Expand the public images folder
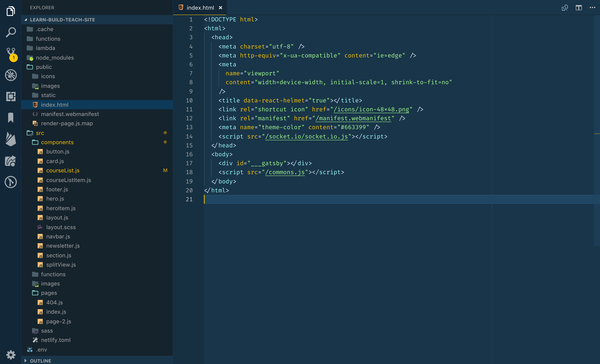Viewport: 600px width, 364px height. pos(97,86)
